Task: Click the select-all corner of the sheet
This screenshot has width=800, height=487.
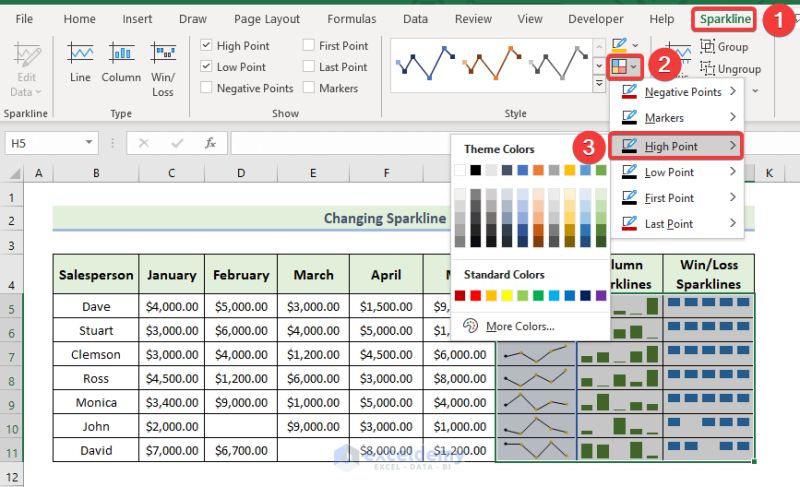Action: coord(15,174)
